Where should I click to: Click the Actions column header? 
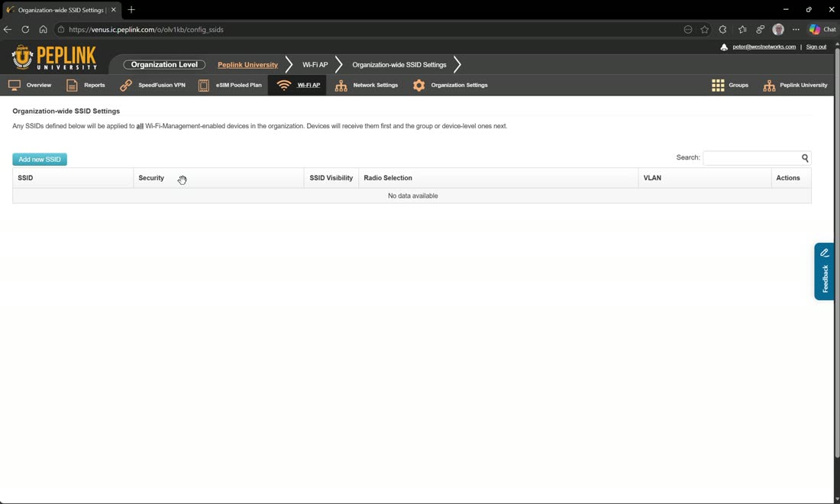790,178
